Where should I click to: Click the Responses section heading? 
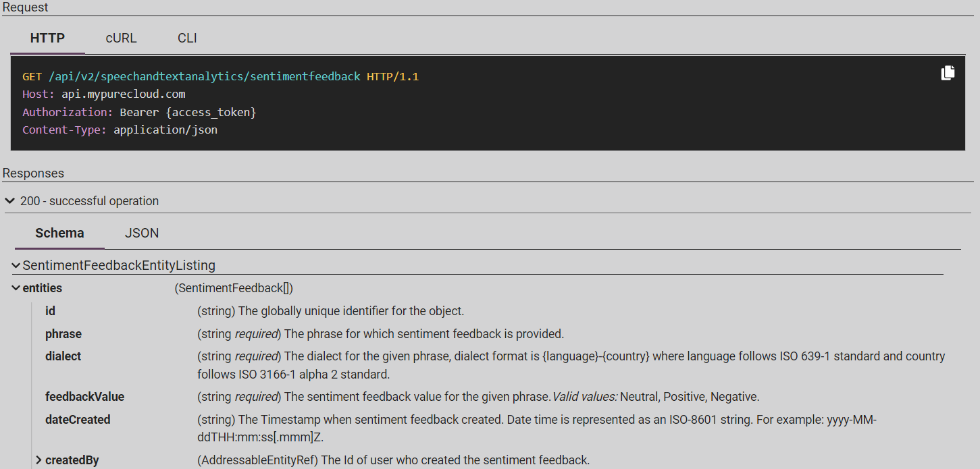33,173
